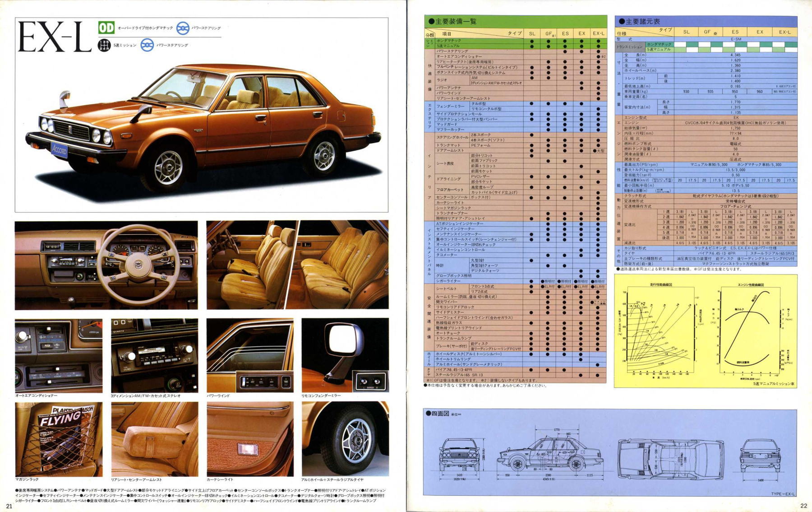Select the power window switch photo
Screen dimensions: 812x512
(250, 355)
